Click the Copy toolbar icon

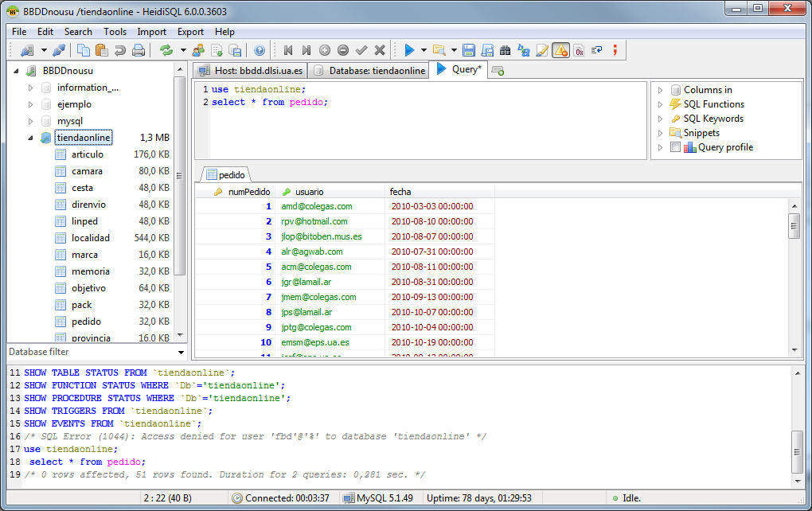83,50
